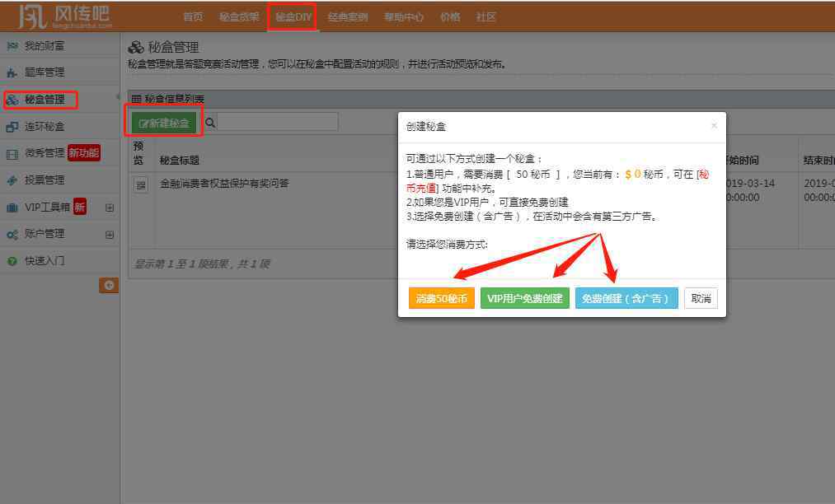Close the 创建秘盒 dialog with X
835x504 pixels.
click(714, 126)
